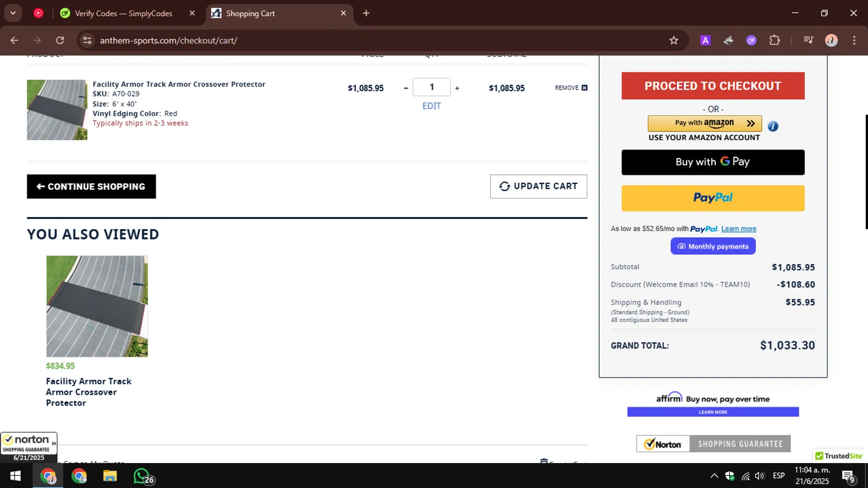Go back to previous page

click(x=14, y=41)
